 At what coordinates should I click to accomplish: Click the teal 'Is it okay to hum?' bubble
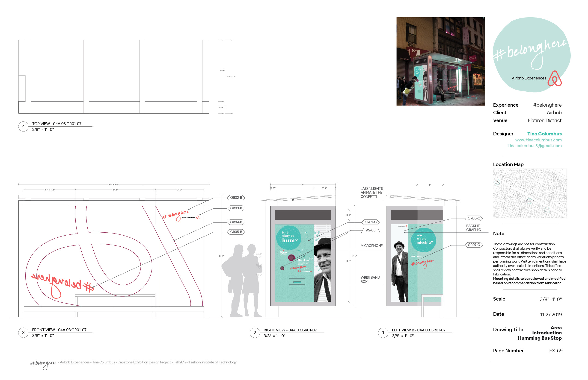[288, 237]
